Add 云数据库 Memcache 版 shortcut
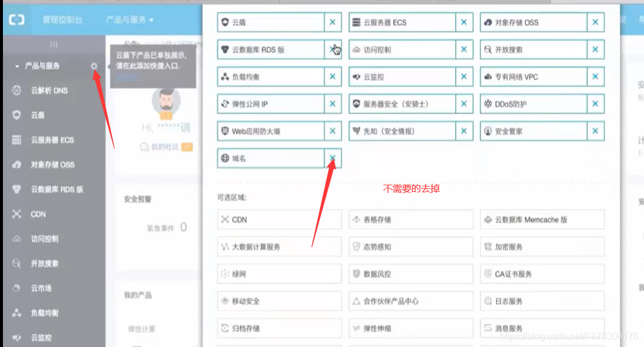This screenshot has height=347, width=644. tap(542, 219)
